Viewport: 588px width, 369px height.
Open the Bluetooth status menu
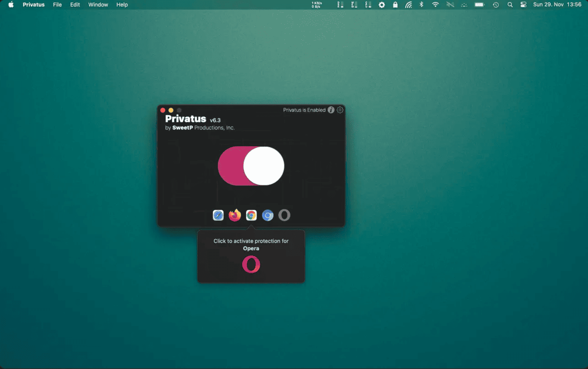pos(421,4)
